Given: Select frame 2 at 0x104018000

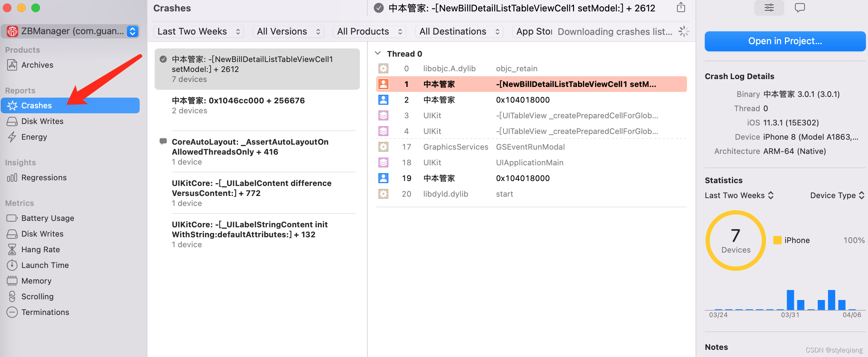Looking at the screenshot, I should pyautogui.click(x=531, y=100).
